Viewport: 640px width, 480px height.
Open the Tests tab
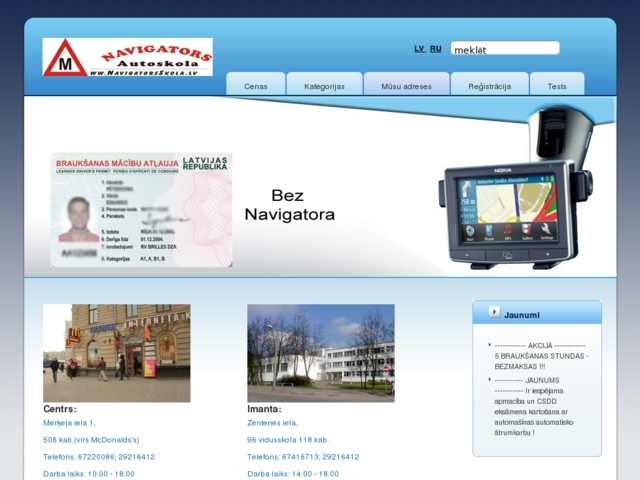(x=557, y=84)
